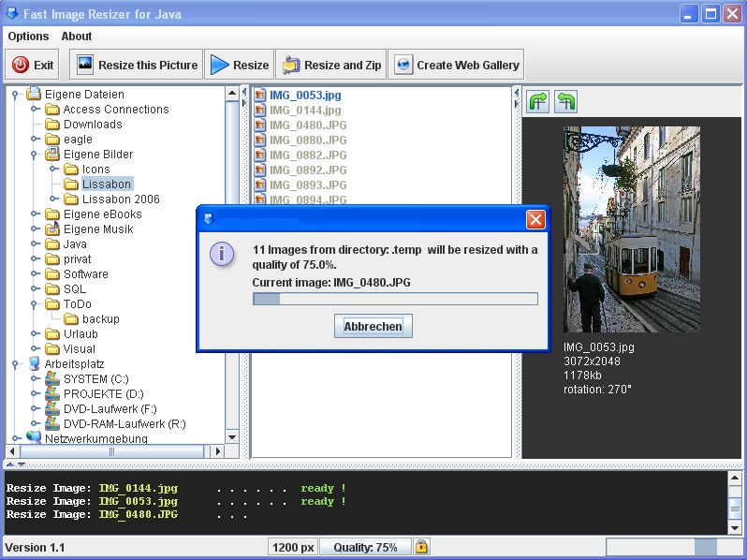Select the Visual folder

(79, 349)
